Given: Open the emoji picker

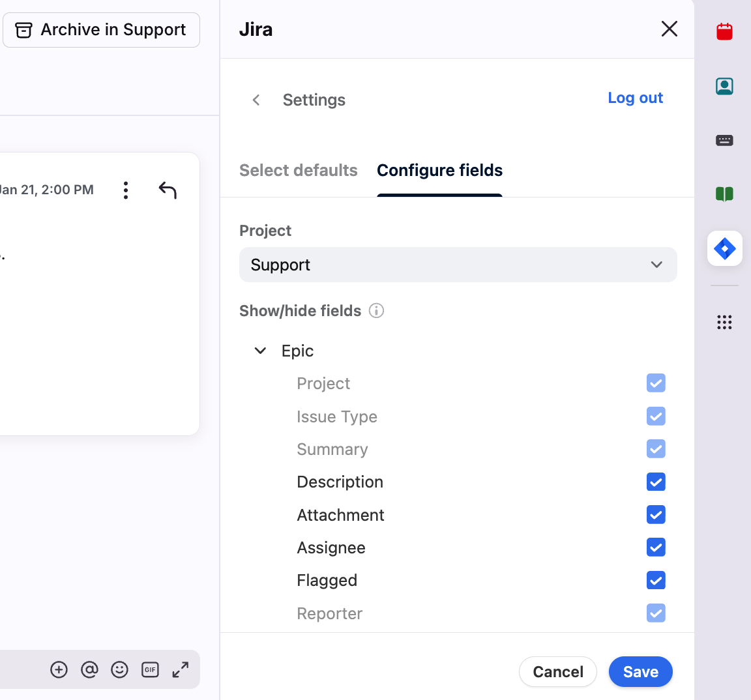Looking at the screenshot, I should pos(119,669).
